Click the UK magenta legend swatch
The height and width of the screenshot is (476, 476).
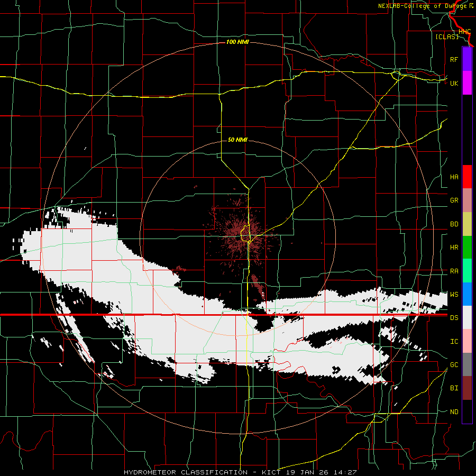(x=467, y=83)
